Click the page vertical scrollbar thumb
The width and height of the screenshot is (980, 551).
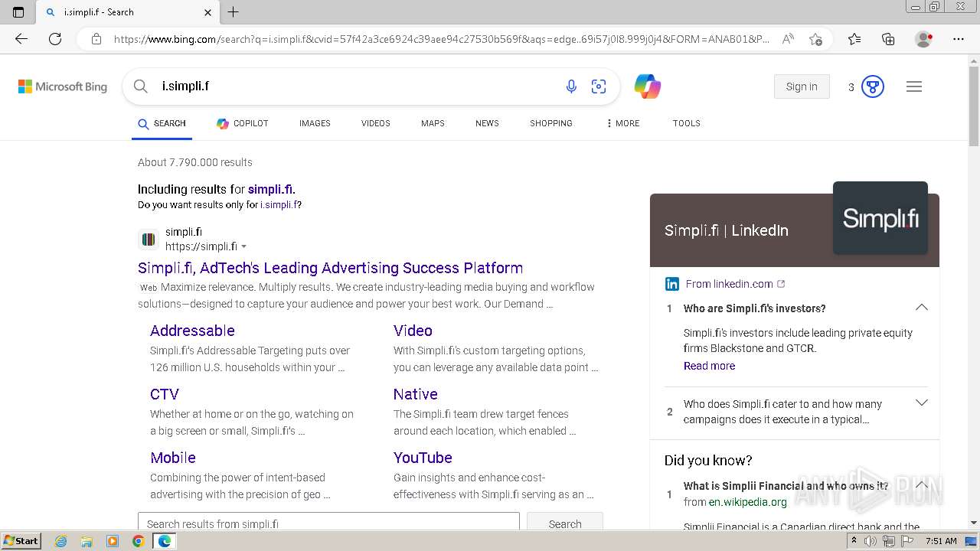[x=973, y=105]
